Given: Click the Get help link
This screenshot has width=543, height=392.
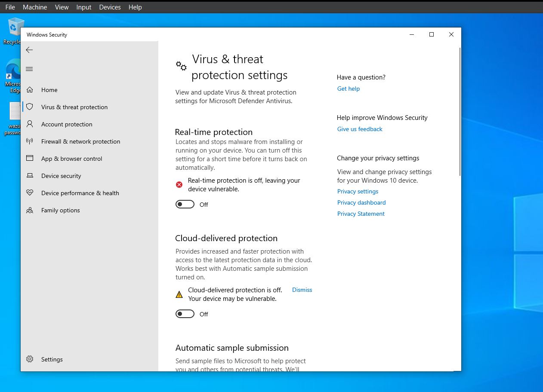Looking at the screenshot, I should coord(349,89).
